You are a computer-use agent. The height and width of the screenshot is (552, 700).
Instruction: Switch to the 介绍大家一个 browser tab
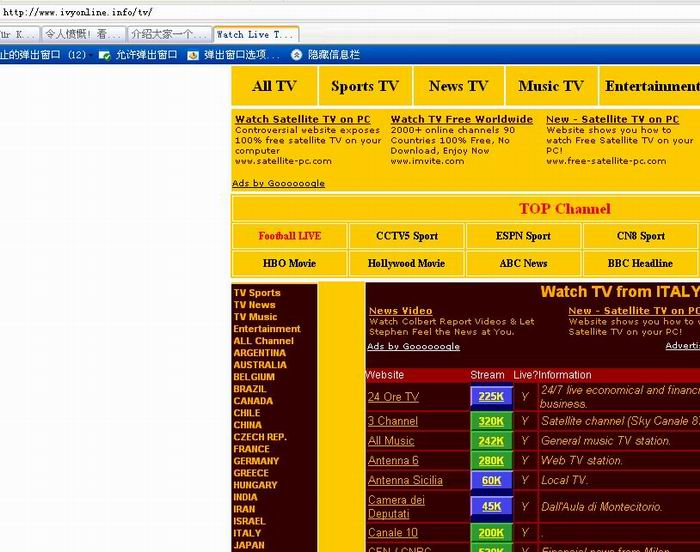pos(170,34)
